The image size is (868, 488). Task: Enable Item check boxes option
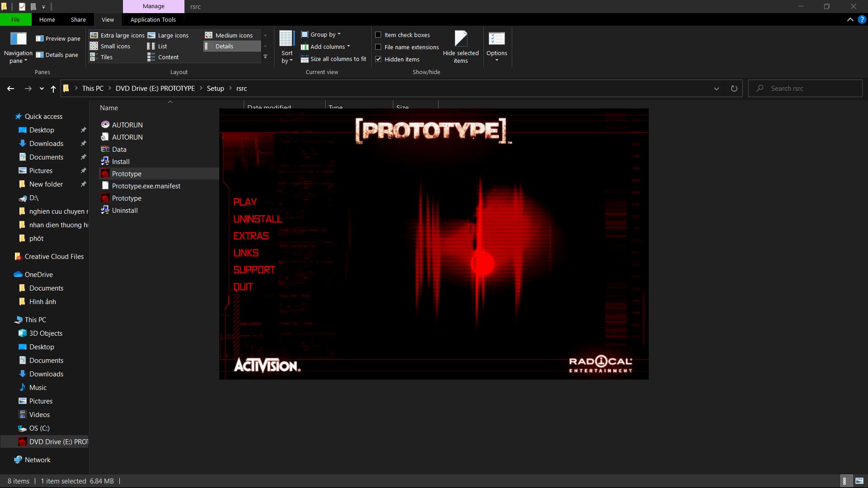[378, 34]
